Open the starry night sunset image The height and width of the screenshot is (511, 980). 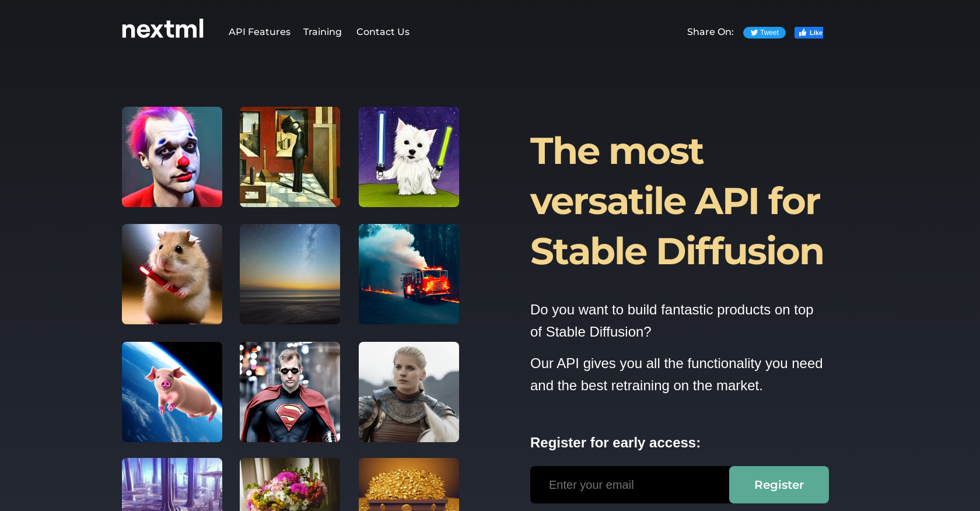[x=290, y=274]
